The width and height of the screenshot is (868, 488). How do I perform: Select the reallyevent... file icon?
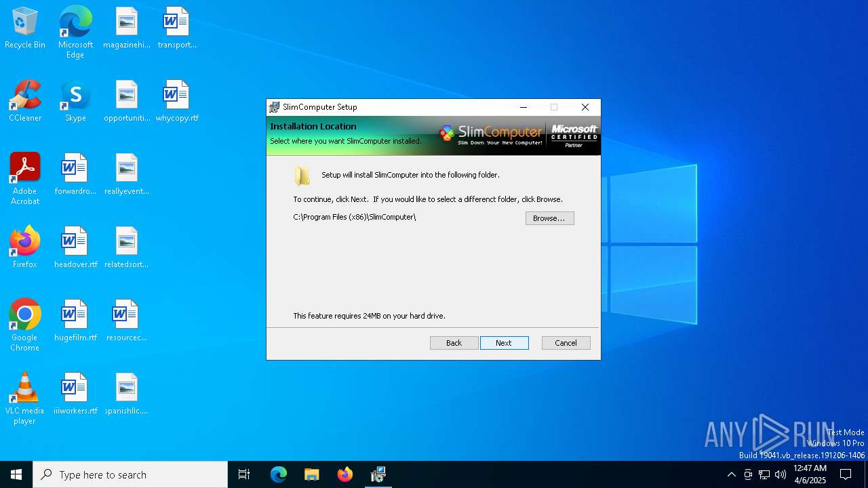(127, 175)
